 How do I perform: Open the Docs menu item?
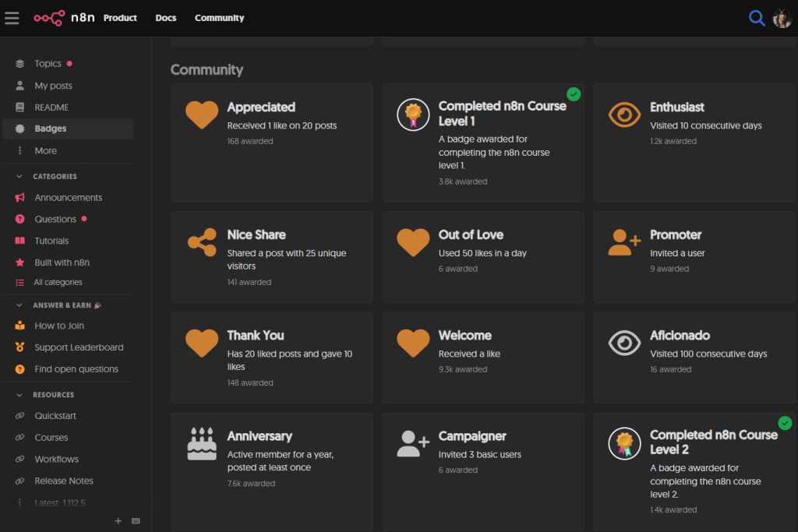pyautogui.click(x=165, y=18)
